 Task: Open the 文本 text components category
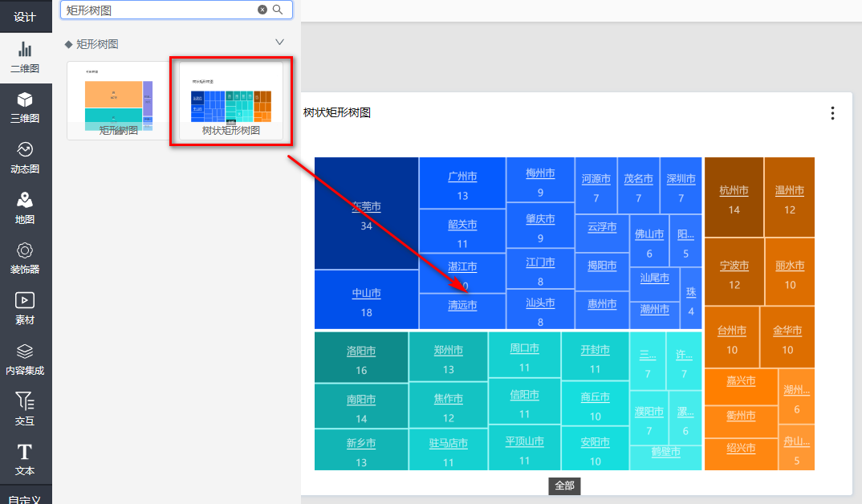[25, 459]
